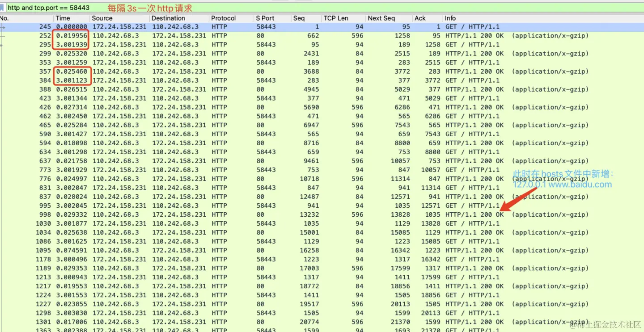Focus the display filter field with 'http and tcp.port == 58443'
644x332 pixels.
tap(324, 8)
